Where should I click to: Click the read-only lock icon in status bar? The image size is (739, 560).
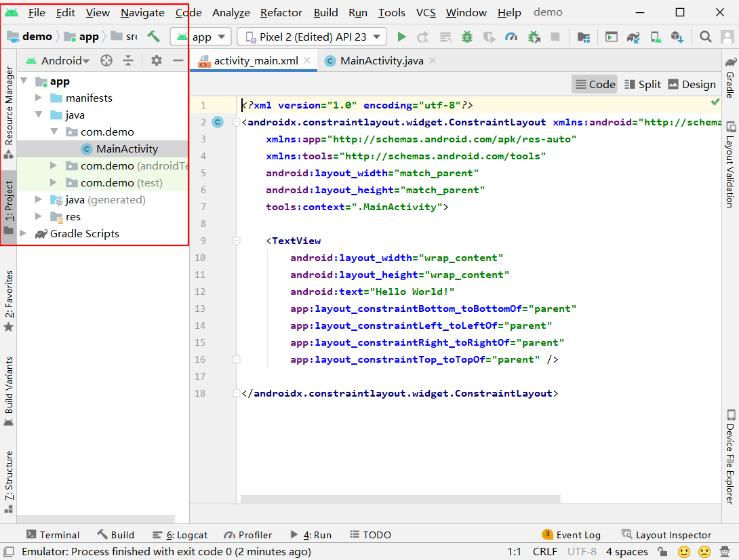(662, 551)
